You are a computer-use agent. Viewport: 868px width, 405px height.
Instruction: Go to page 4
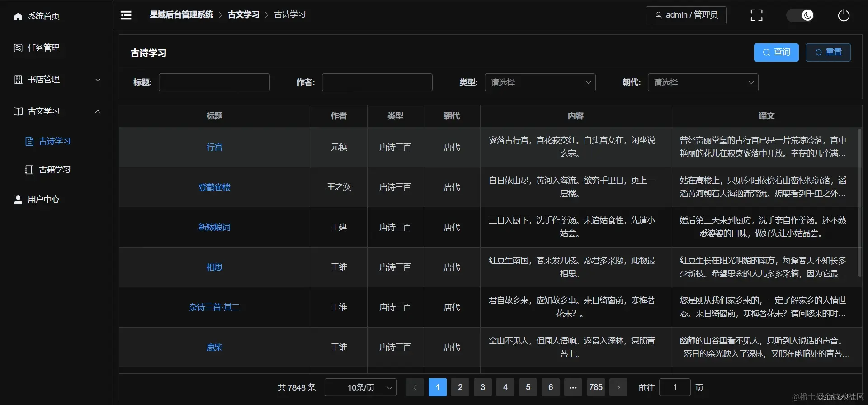click(x=505, y=387)
